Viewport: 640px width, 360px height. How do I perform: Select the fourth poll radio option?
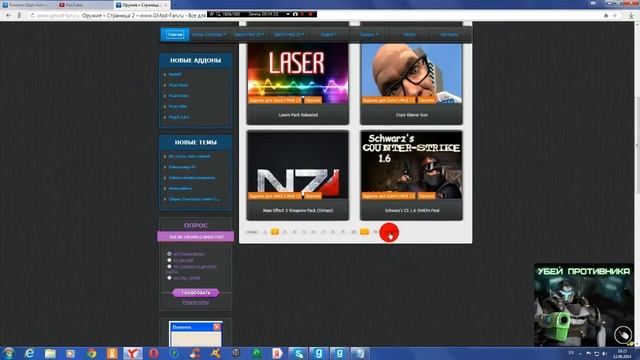(169, 278)
